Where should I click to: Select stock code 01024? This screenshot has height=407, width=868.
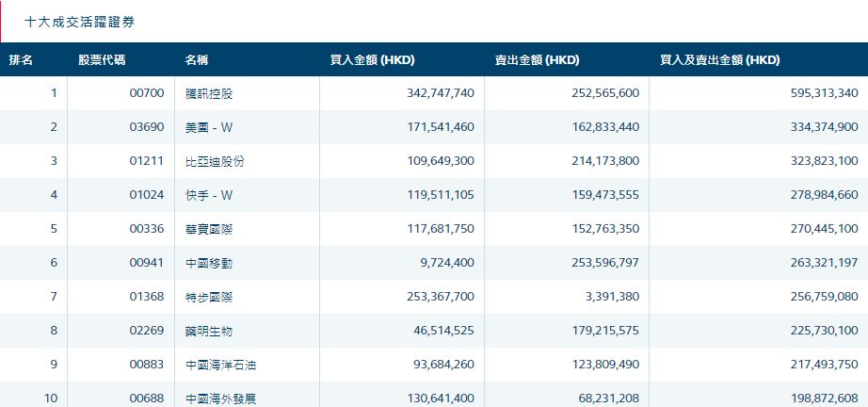tap(147, 195)
